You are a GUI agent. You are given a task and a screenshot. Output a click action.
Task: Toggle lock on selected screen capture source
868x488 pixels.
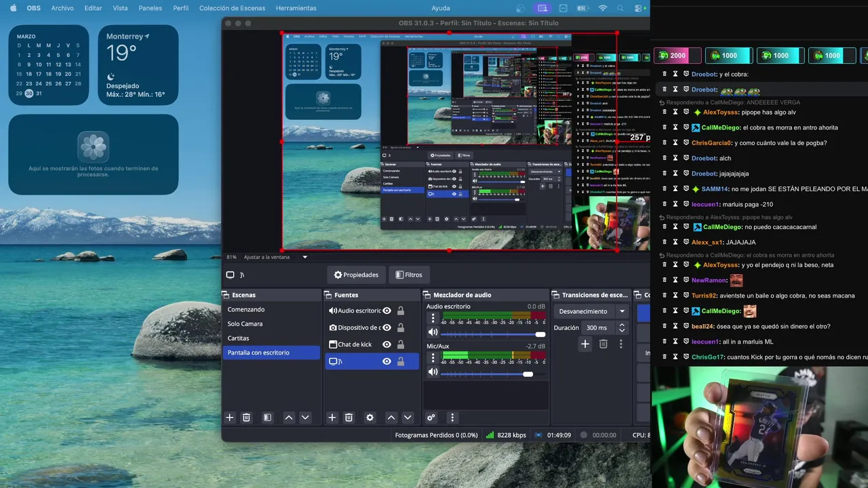click(x=401, y=361)
